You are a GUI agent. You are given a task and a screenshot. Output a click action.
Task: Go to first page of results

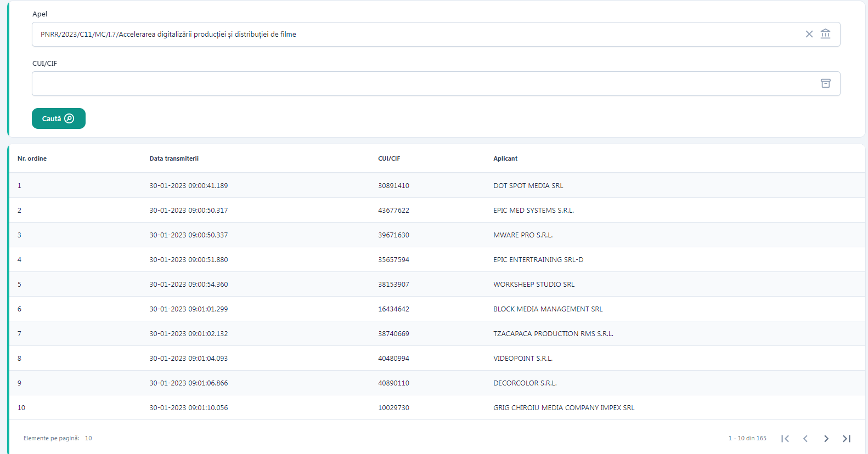(785, 438)
